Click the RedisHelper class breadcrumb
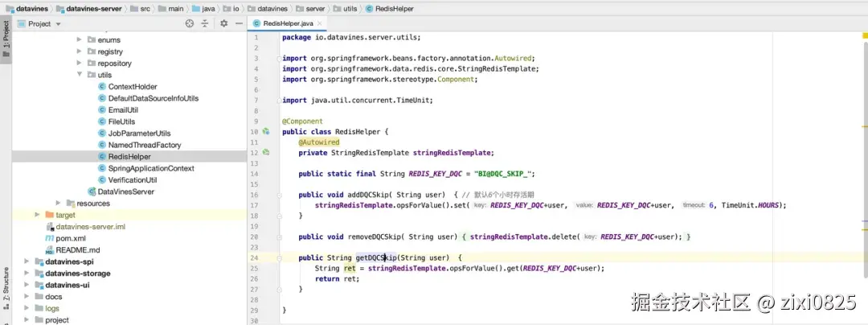The width and height of the screenshot is (868, 325). tap(390, 9)
